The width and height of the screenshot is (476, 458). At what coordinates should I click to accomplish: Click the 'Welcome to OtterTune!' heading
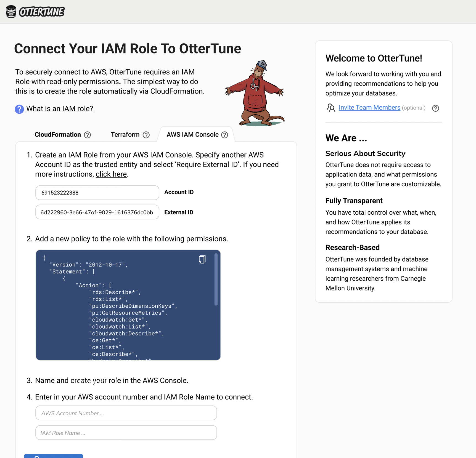point(374,58)
